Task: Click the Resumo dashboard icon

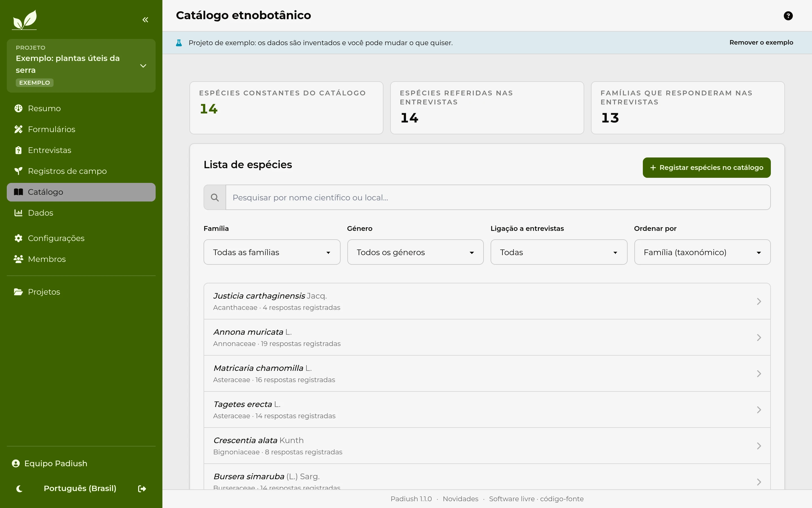Action: 18,109
